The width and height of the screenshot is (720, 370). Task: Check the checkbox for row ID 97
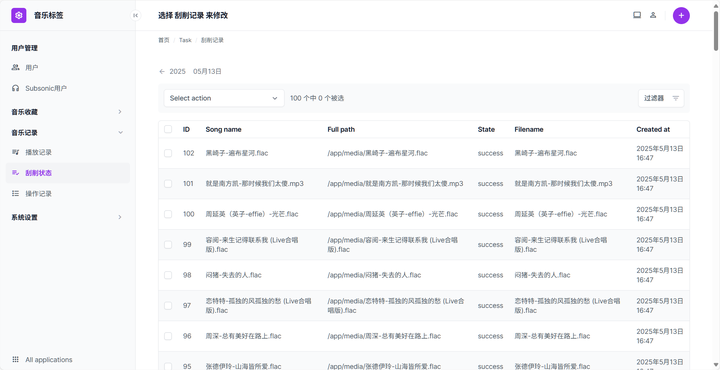168,306
